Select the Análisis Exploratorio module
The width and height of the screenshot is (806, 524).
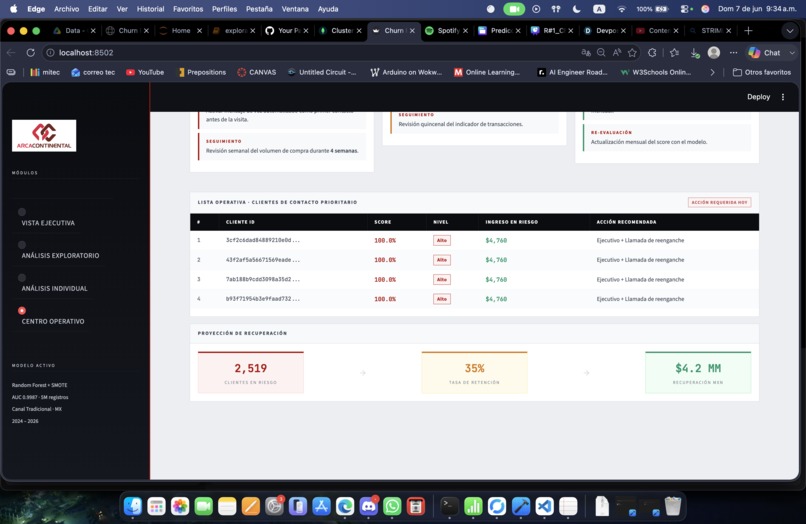tap(60, 256)
